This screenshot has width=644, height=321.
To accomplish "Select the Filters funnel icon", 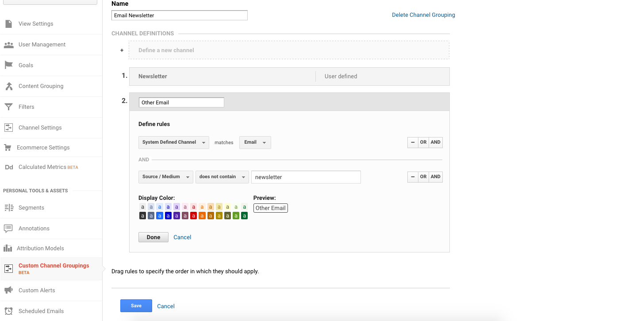I will pos(8,107).
